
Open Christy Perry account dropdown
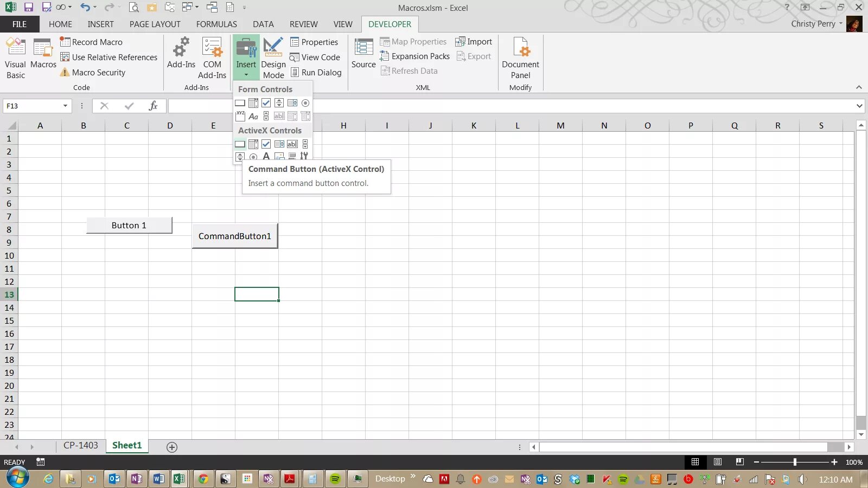[x=841, y=23]
